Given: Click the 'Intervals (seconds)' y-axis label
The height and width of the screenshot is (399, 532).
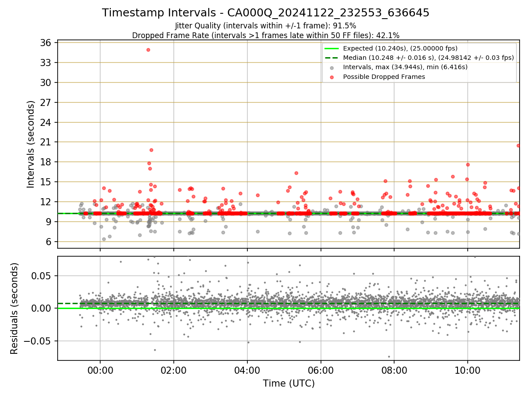Looking at the screenshot, I should 31,144.
